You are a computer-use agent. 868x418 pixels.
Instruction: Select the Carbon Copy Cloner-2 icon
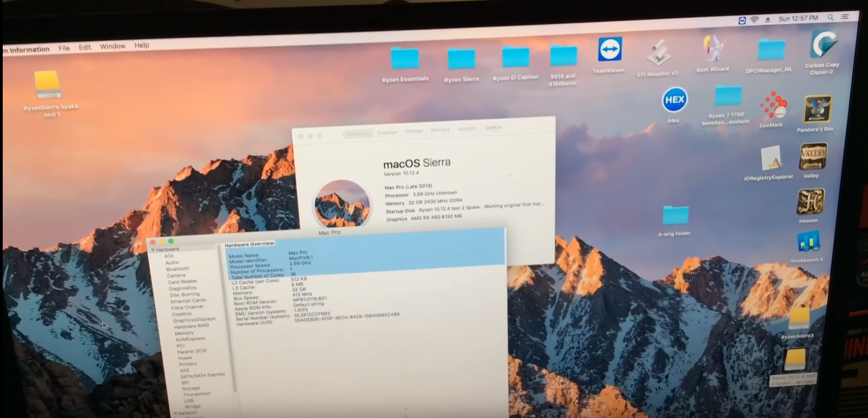pyautogui.click(x=823, y=44)
